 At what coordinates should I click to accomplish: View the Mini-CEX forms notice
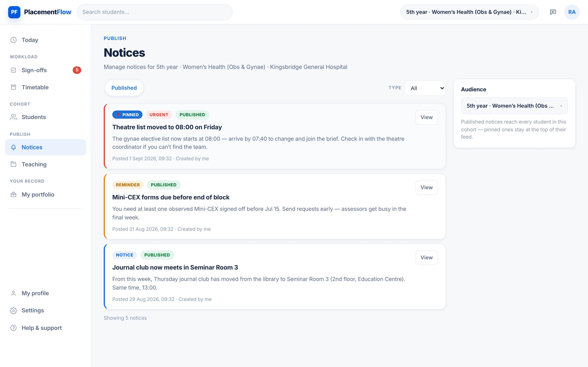pos(427,188)
